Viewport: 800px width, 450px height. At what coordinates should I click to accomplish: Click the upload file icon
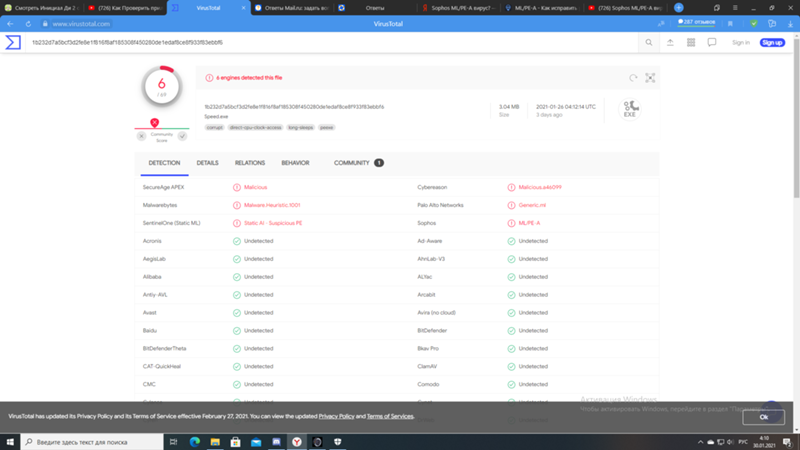(670, 43)
